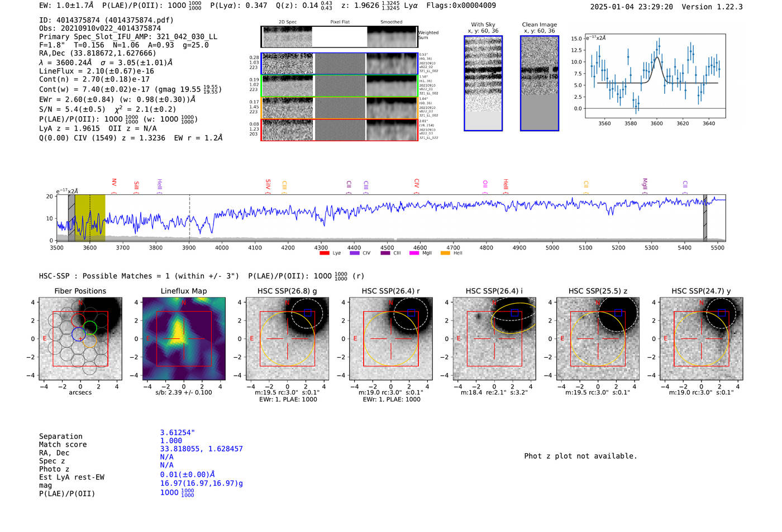782x532 pixels.
Task: Select the HSC SSP(26.4) r cutout
Action: pyautogui.click(x=391, y=339)
